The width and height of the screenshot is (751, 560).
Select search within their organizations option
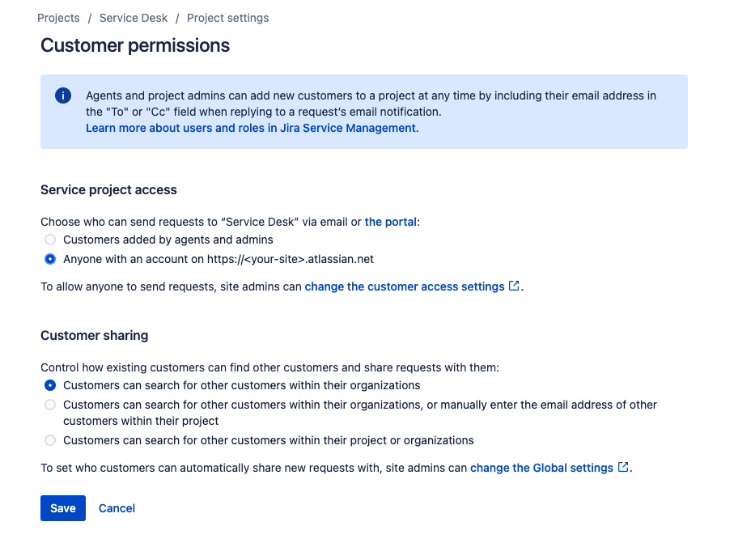(49, 385)
